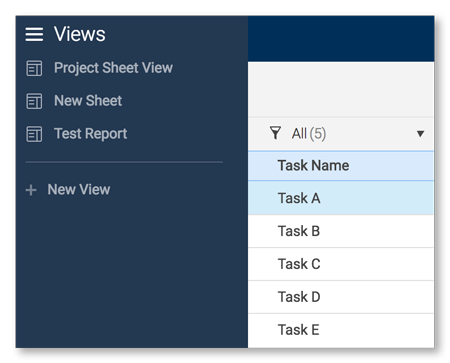Click the Project Sheet View sheet icon
450x363 pixels.
34,68
